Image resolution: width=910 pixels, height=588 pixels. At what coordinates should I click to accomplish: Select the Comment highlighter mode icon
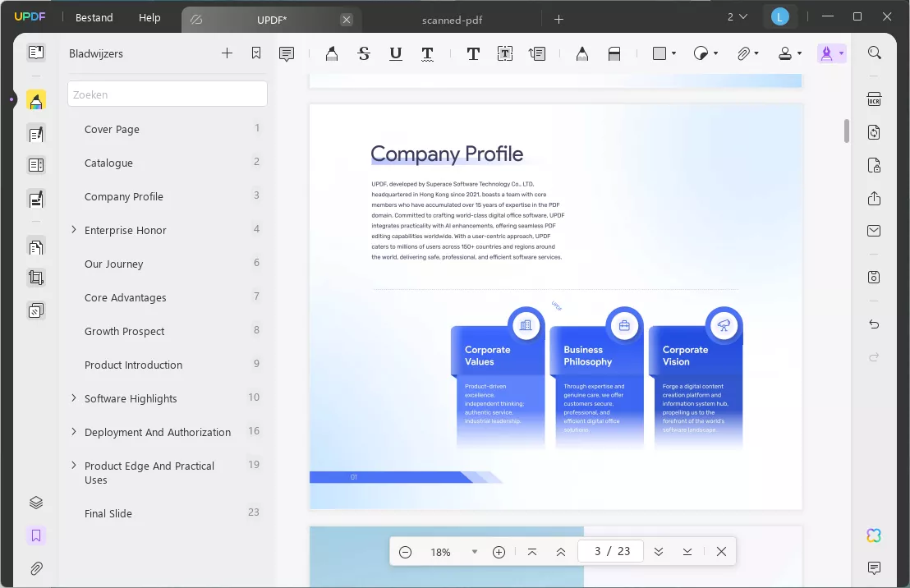[36, 101]
